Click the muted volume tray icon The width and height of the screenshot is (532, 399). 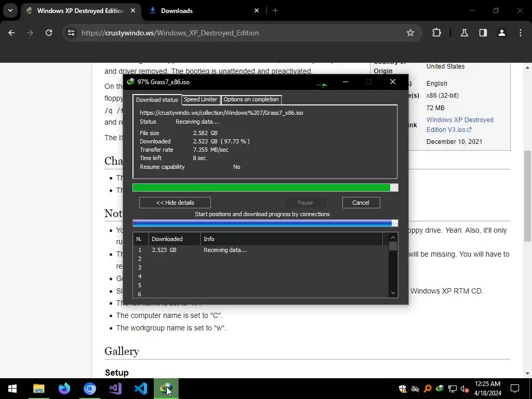464,389
